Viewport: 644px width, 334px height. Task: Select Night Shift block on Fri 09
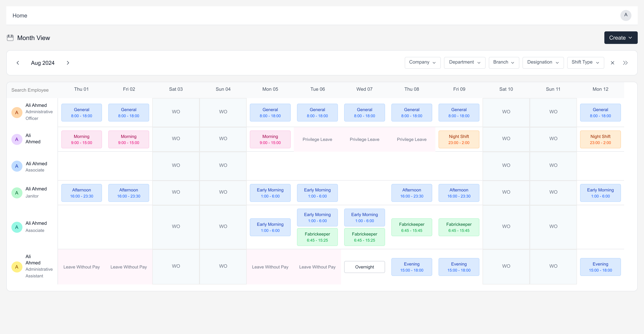pyautogui.click(x=459, y=139)
